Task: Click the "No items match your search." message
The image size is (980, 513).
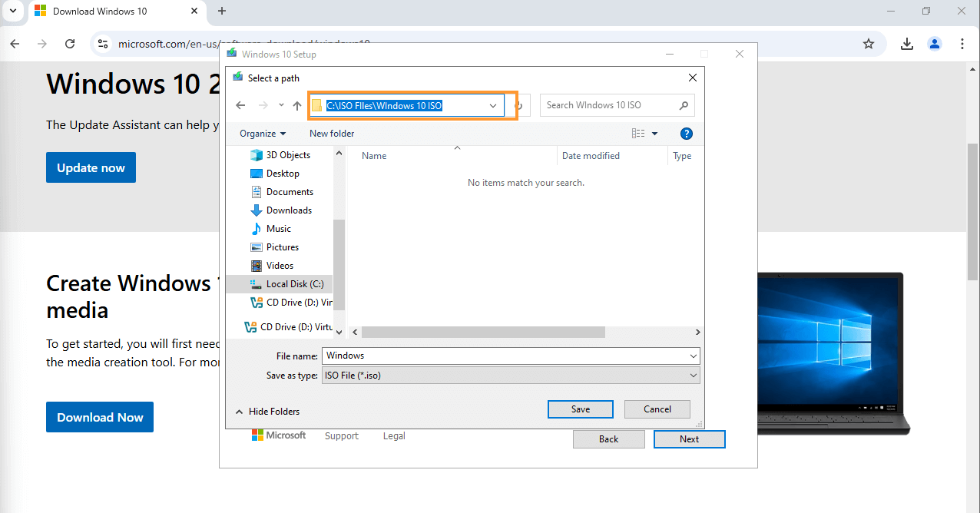Action: click(x=526, y=183)
